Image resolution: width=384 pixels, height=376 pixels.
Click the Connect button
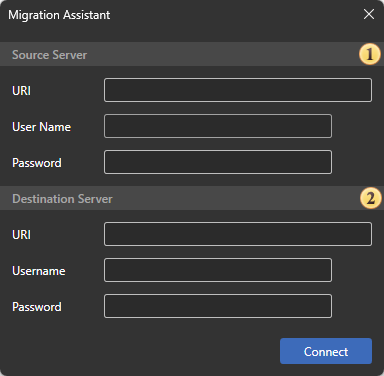point(326,351)
